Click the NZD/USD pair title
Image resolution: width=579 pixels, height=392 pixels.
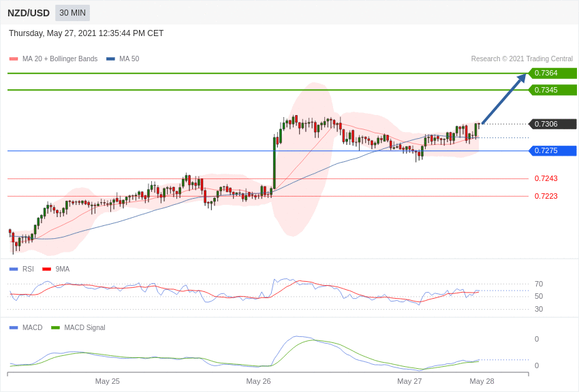click(x=29, y=13)
